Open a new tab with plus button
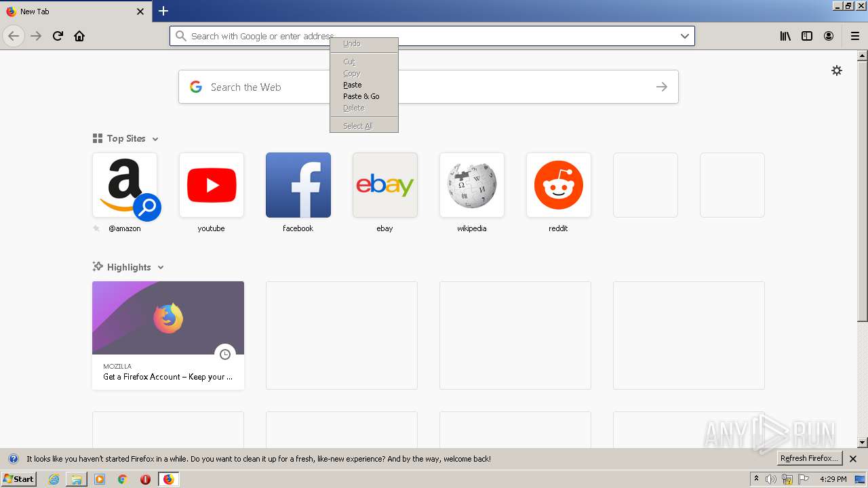 163,11
